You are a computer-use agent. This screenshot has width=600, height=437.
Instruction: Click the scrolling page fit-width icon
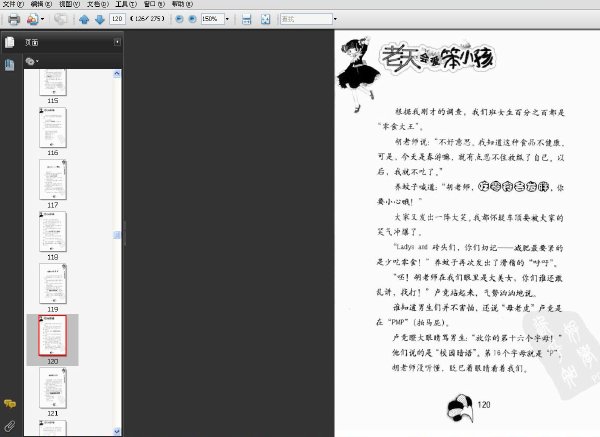click(x=247, y=19)
